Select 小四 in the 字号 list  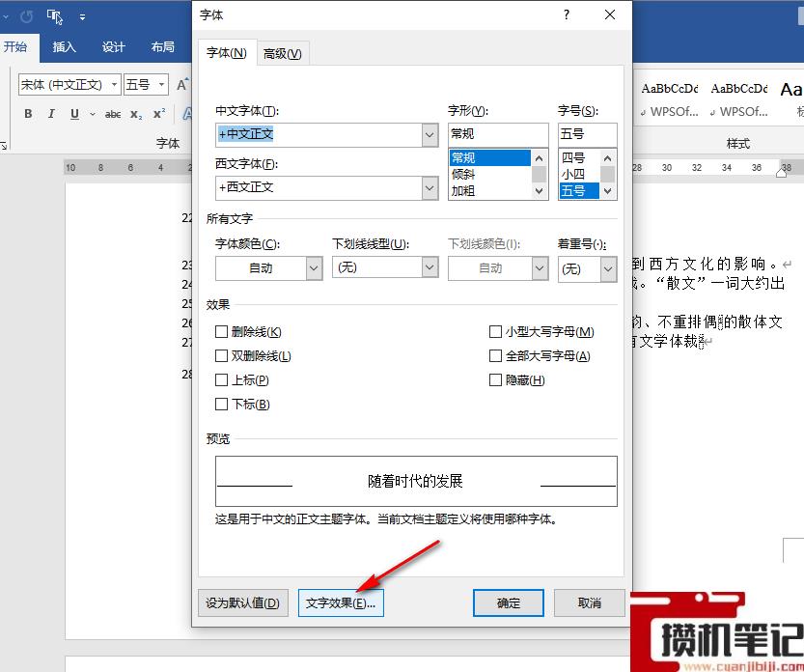coord(579,175)
